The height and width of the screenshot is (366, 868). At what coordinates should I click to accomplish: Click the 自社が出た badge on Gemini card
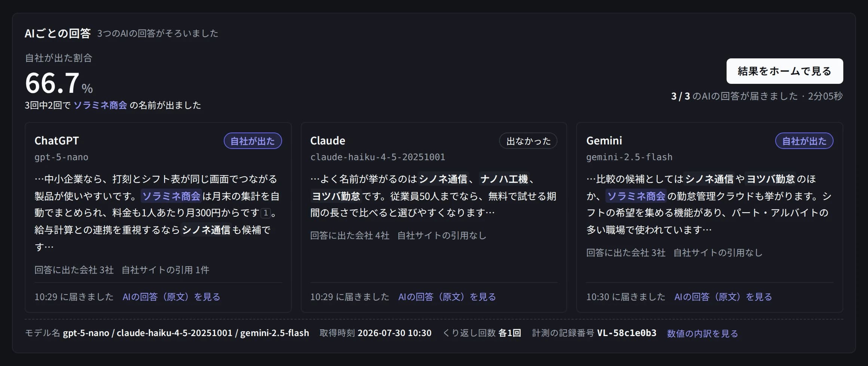804,141
